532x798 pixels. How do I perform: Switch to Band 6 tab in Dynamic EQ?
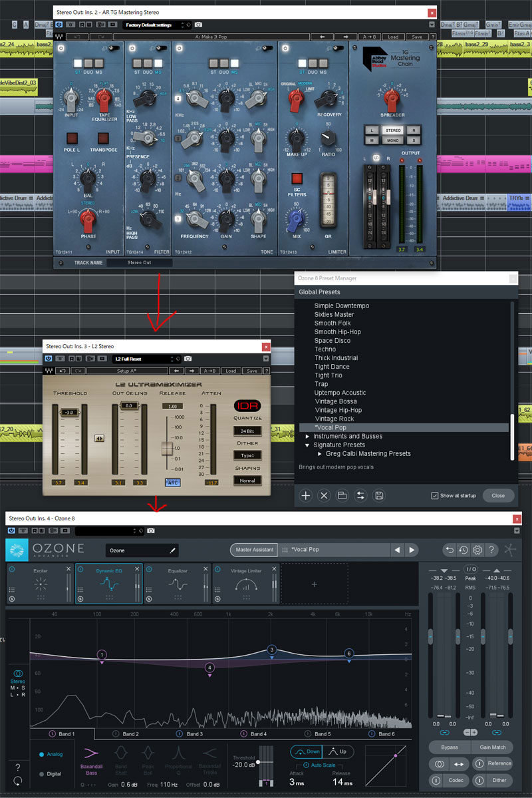tap(382, 734)
